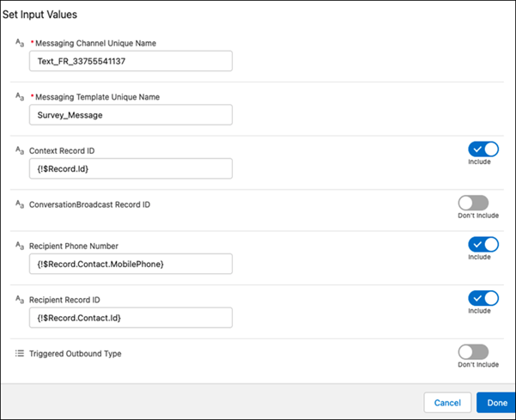The width and height of the screenshot is (516, 420).
Task: Enable the ConversationBroadcast Record ID toggle
Action: 473,203
